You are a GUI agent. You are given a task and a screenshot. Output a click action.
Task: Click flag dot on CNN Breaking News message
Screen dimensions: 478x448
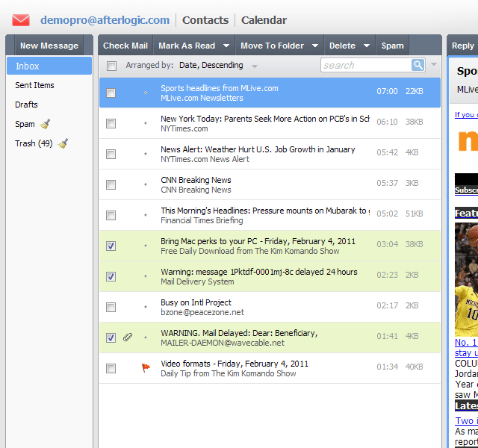tap(146, 184)
